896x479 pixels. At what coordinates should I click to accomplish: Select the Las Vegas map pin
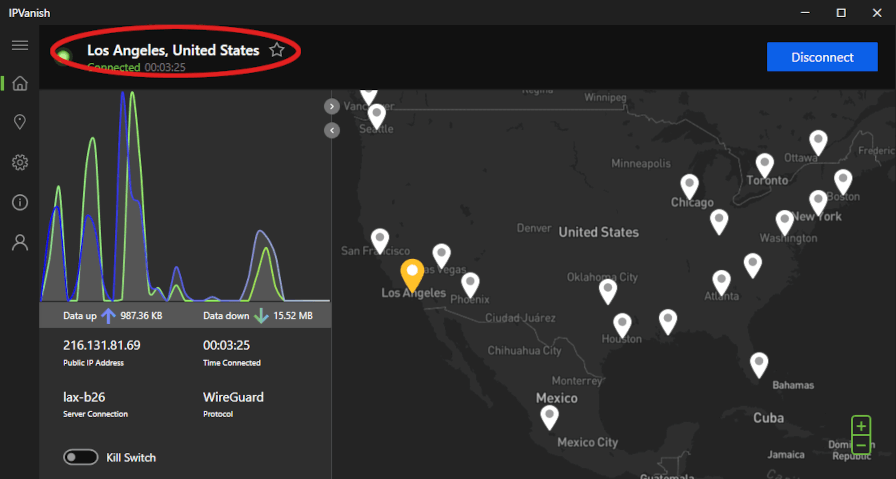[442, 256]
